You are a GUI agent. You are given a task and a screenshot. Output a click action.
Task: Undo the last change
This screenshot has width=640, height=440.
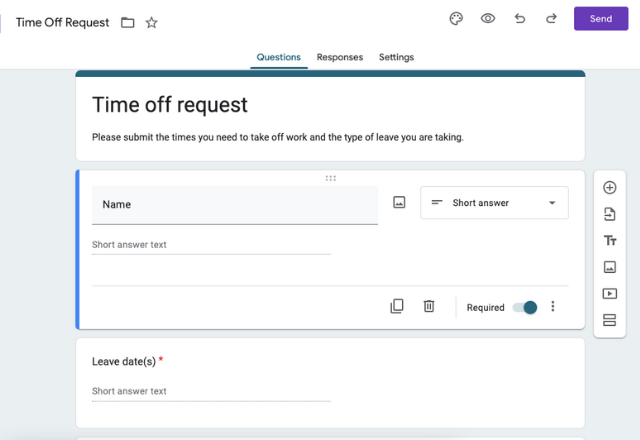520,18
